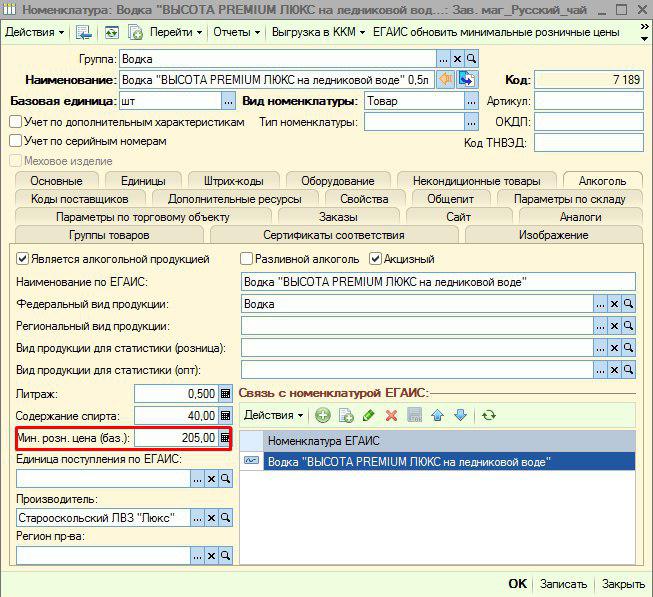Open Группа selection with ellipsis button
Screen dimensions: 653x597
[443, 59]
